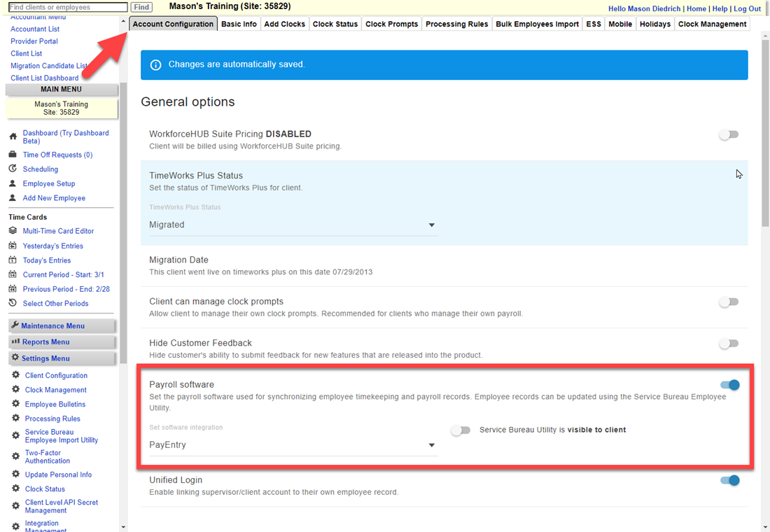Click the Scheduling clock icon
Image resolution: width=770 pixels, height=532 pixels.
point(11,169)
